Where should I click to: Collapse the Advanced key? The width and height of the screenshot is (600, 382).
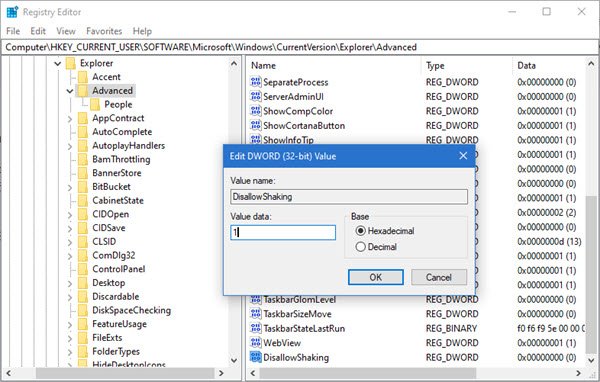pos(70,91)
